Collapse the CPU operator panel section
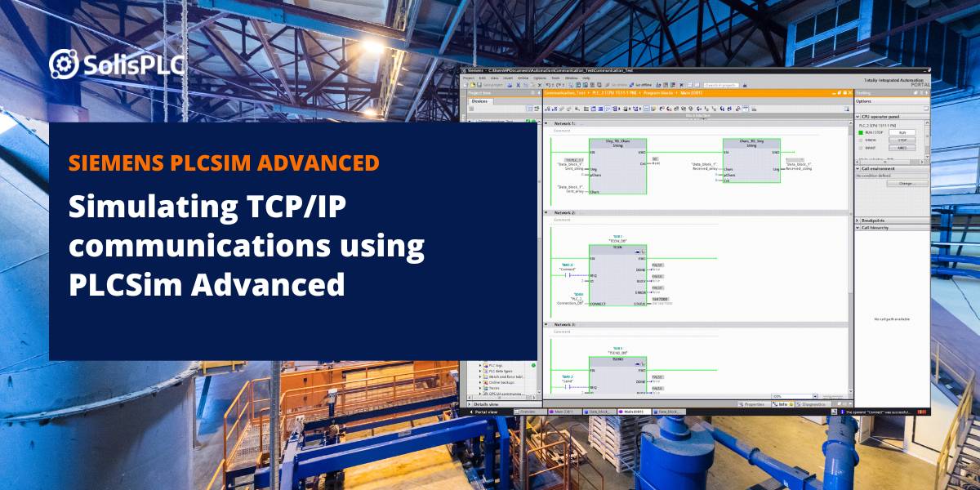980x490 pixels. [857, 117]
